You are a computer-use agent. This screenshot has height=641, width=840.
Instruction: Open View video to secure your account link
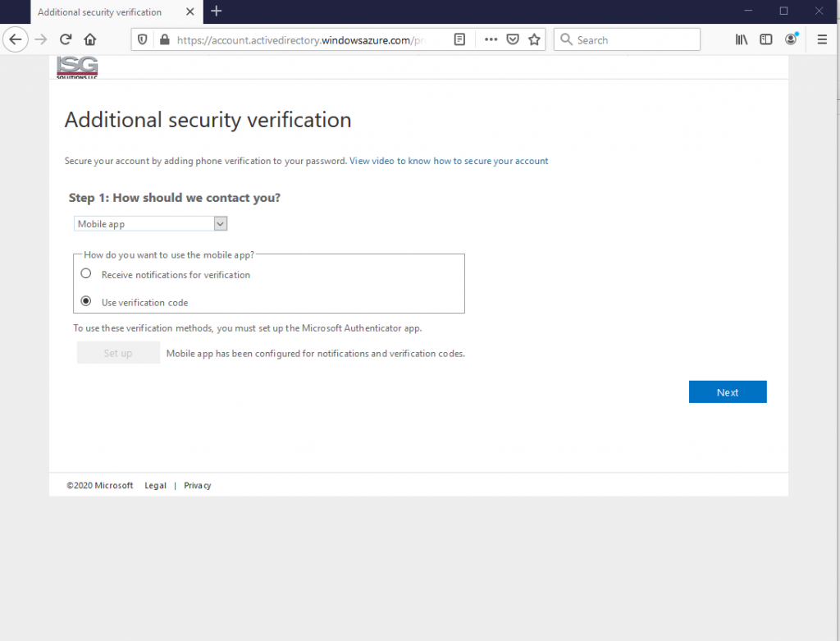(449, 161)
